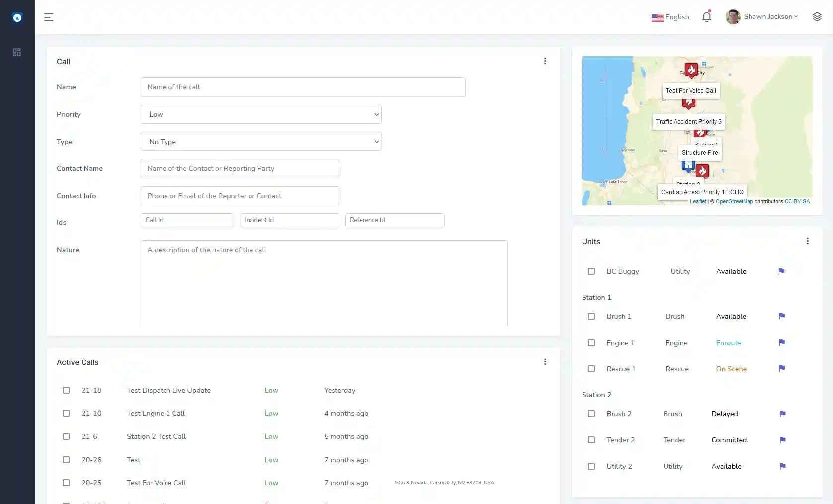Screen dimensions: 833x504
Task: Open the Active Calls three-dot menu
Action: pos(545,362)
